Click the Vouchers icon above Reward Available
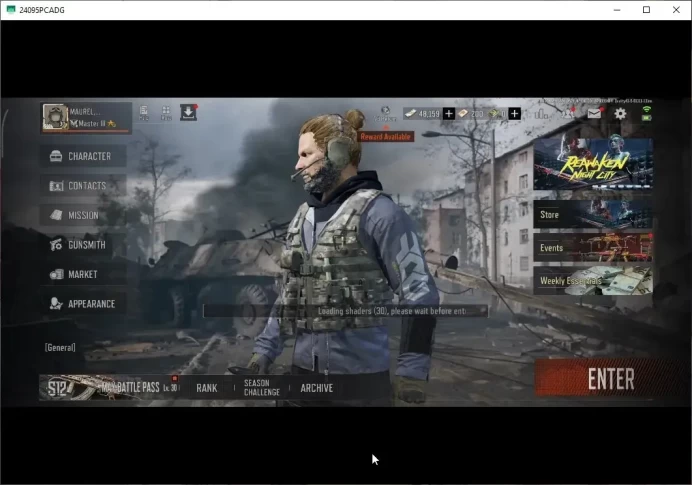This screenshot has height=485, width=692. coord(385,113)
